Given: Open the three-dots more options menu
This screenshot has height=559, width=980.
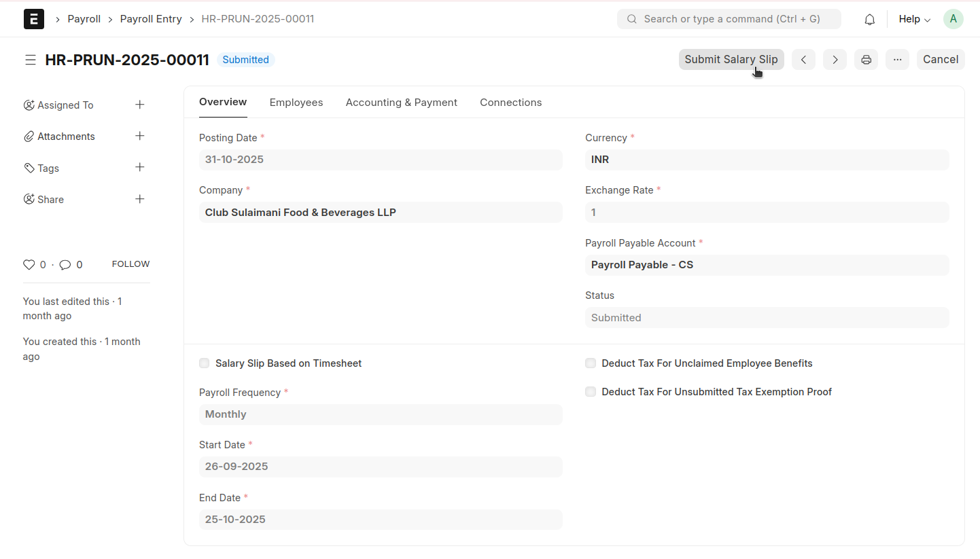Looking at the screenshot, I should (x=897, y=60).
